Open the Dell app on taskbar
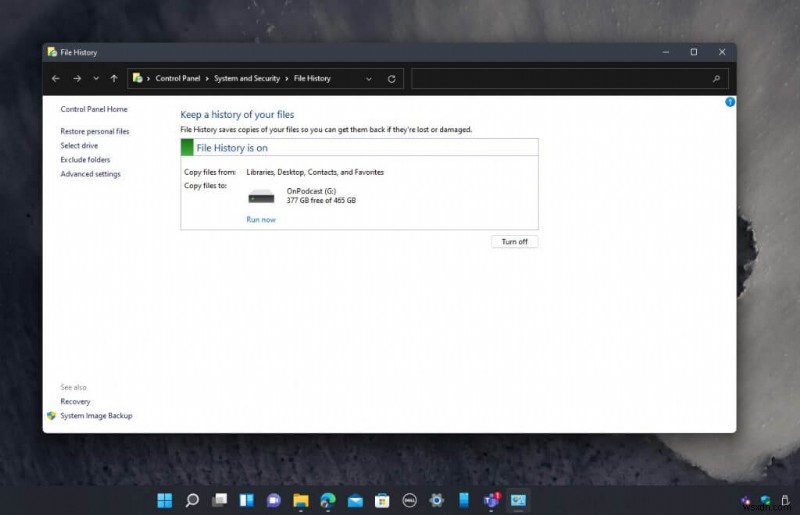The height and width of the screenshot is (515, 800). (409, 501)
